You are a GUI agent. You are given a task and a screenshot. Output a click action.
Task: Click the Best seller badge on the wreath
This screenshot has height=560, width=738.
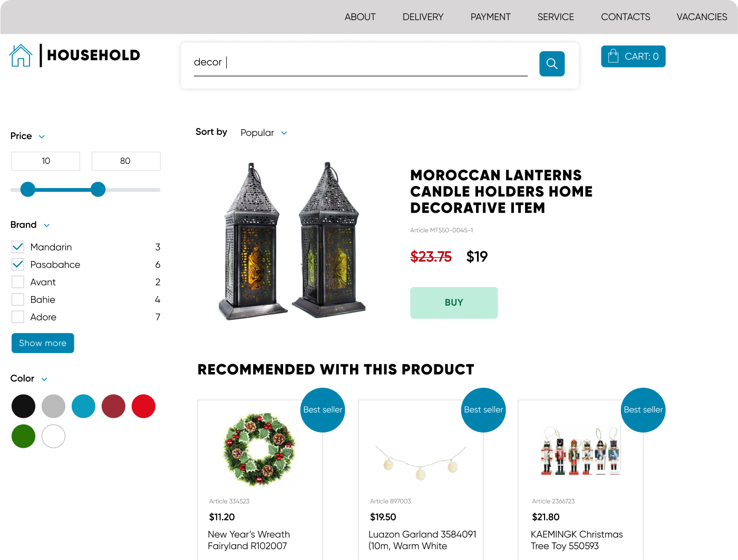323,410
